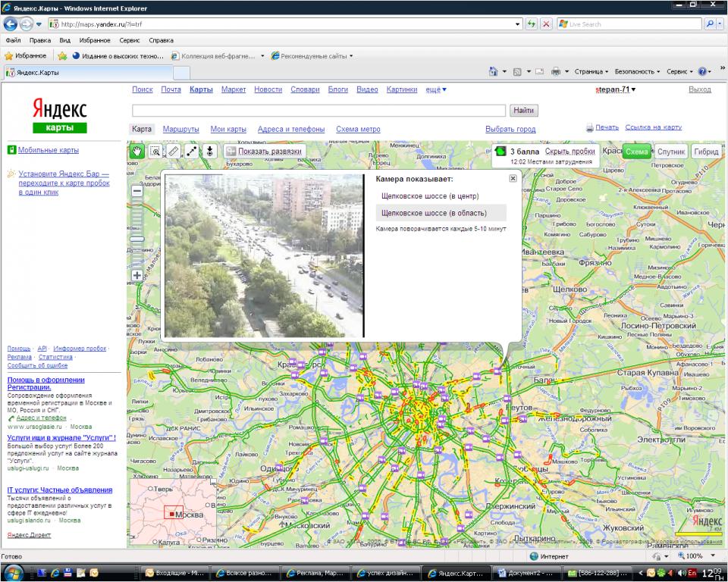
Task: Expand the ещё services dropdown
Action: click(x=435, y=89)
